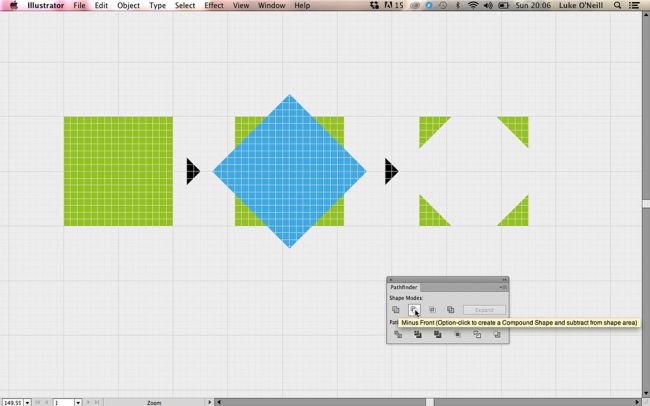Click the Divide pathfinder icon
The height and width of the screenshot is (406, 650).
[x=398, y=335]
